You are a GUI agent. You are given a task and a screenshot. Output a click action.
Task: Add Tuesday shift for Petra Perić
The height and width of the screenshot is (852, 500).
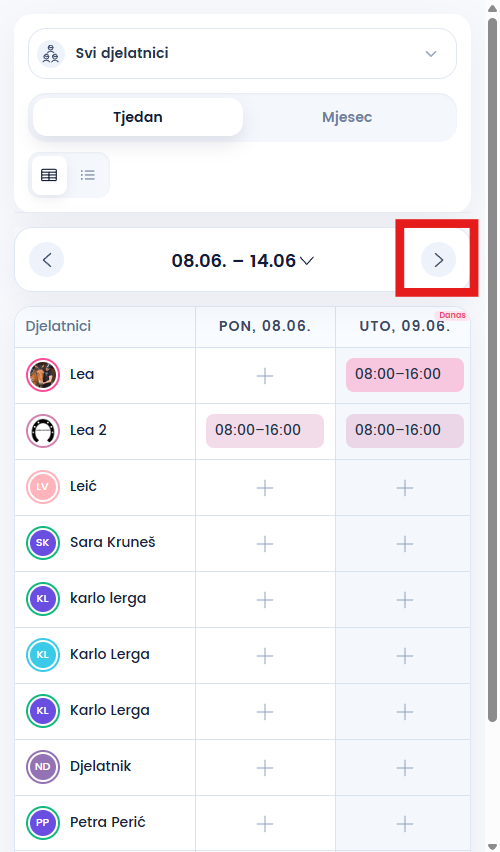[x=404, y=823]
